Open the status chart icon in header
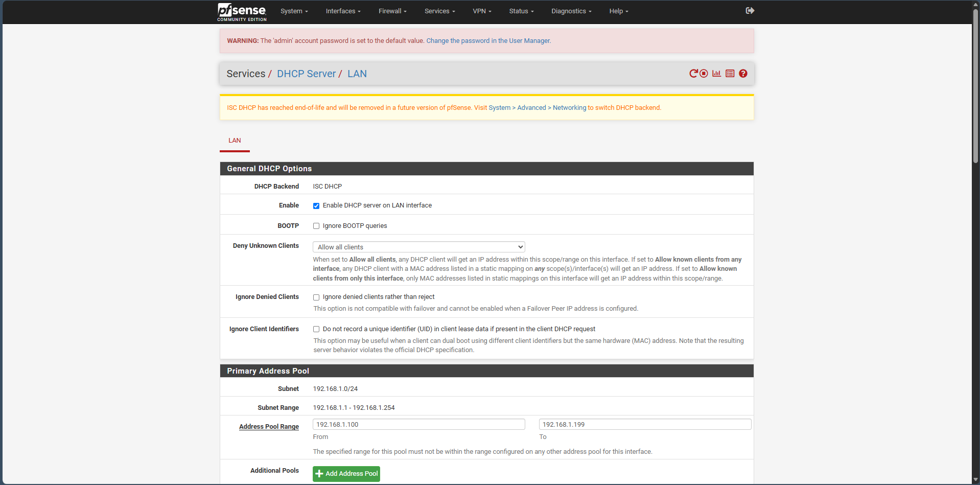The width and height of the screenshot is (980, 485). [x=716, y=74]
